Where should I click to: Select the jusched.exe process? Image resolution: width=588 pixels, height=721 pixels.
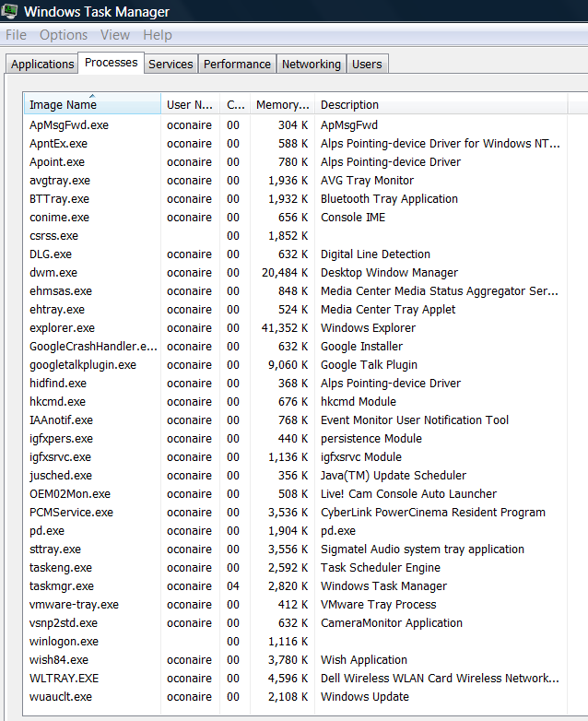pyautogui.click(x=295, y=476)
